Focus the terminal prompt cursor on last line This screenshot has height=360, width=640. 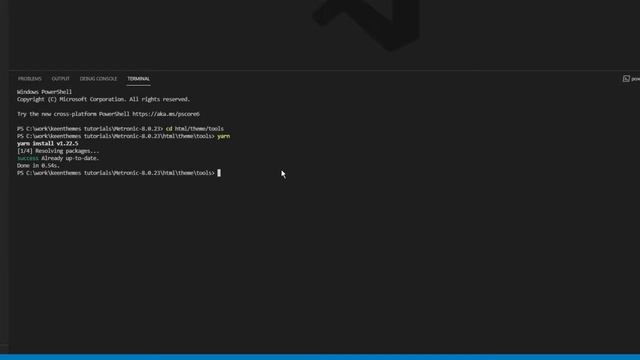pyautogui.click(x=219, y=173)
